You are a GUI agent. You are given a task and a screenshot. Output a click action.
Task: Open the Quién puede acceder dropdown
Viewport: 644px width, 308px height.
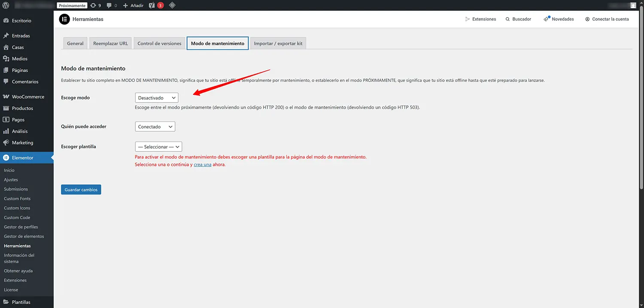[155, 127]
